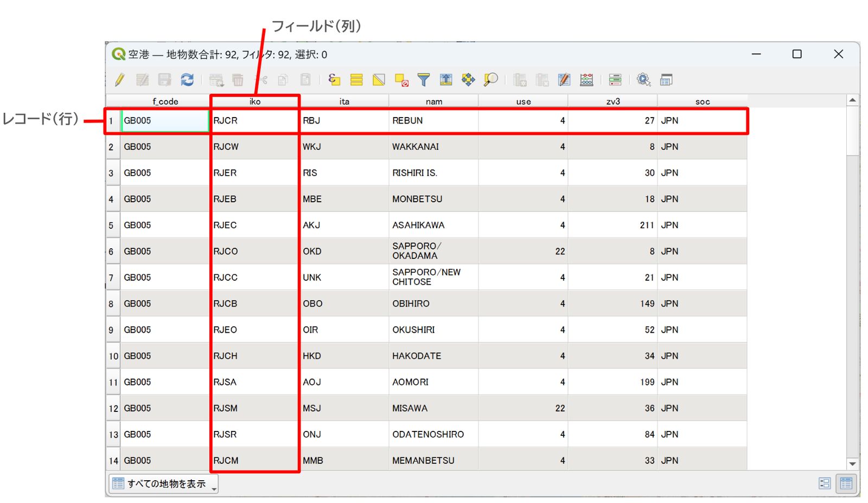Viewport: 868px width, 503px height.
Task: Open filter features using form
Action: coord(424,80)
